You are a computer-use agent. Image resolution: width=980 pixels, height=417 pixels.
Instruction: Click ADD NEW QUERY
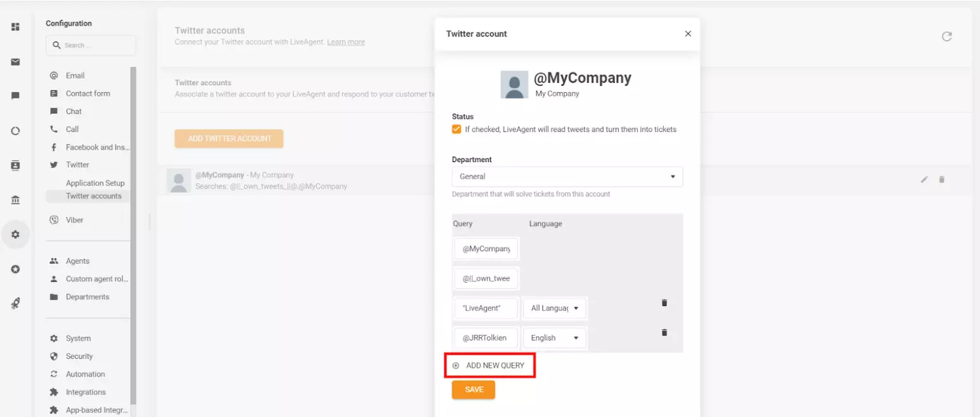490,365
